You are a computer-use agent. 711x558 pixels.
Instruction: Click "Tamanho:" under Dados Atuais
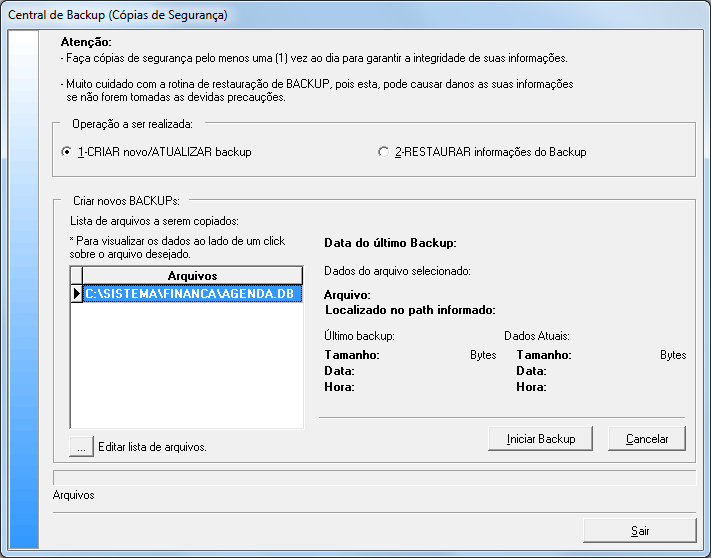point(543,355)
